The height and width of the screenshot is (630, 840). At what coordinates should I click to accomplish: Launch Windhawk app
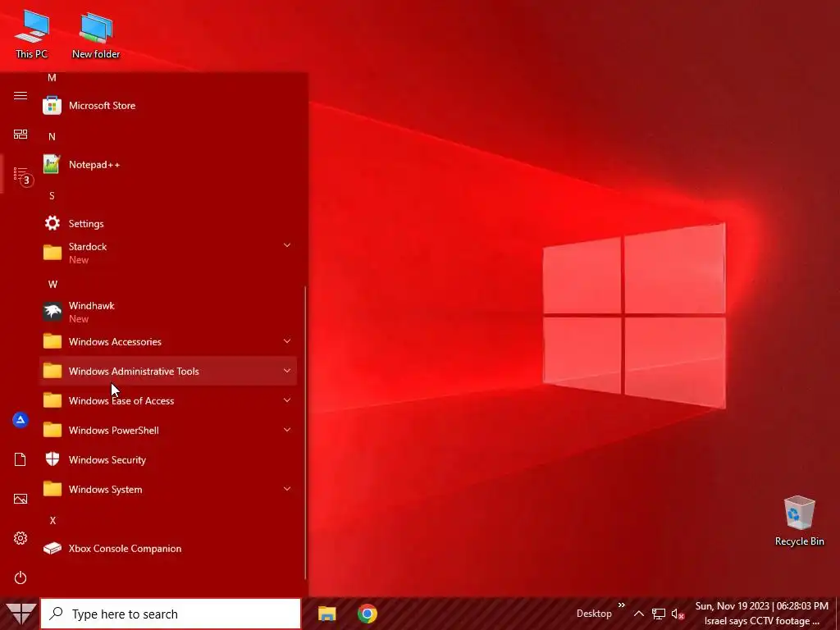click(168, 312)
